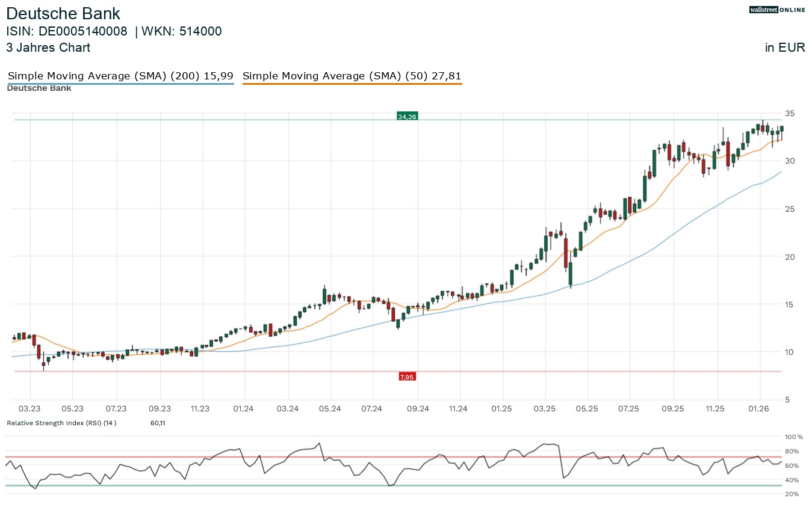
Task: Click the RSI value 60,11 readout
Action: tap(157, 423)
